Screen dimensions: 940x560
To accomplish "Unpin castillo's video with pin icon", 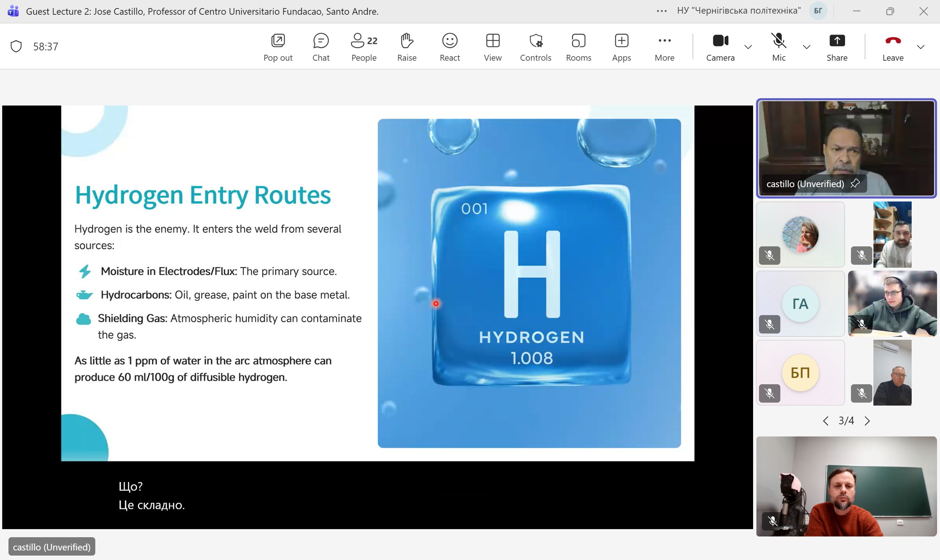I will click(855, 183).
